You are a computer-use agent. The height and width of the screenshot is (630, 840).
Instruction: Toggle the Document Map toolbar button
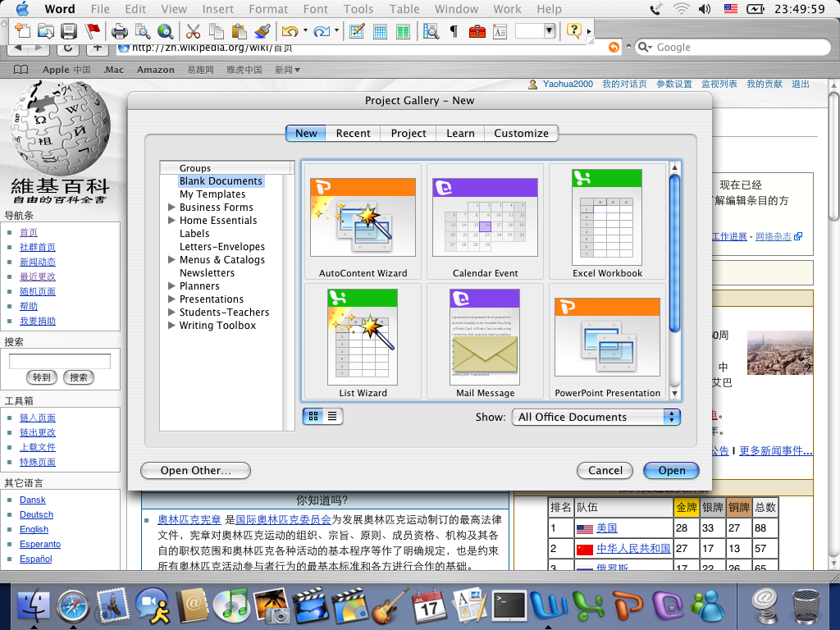431,32
